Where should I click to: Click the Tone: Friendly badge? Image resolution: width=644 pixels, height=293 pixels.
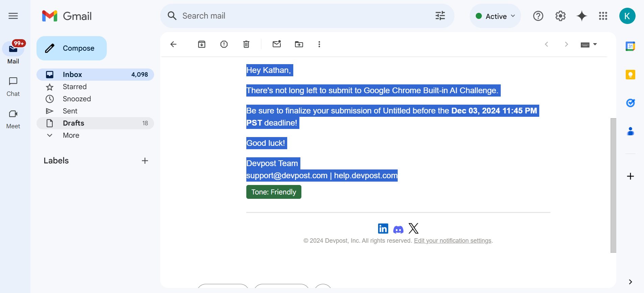click(x=274, y=192)
